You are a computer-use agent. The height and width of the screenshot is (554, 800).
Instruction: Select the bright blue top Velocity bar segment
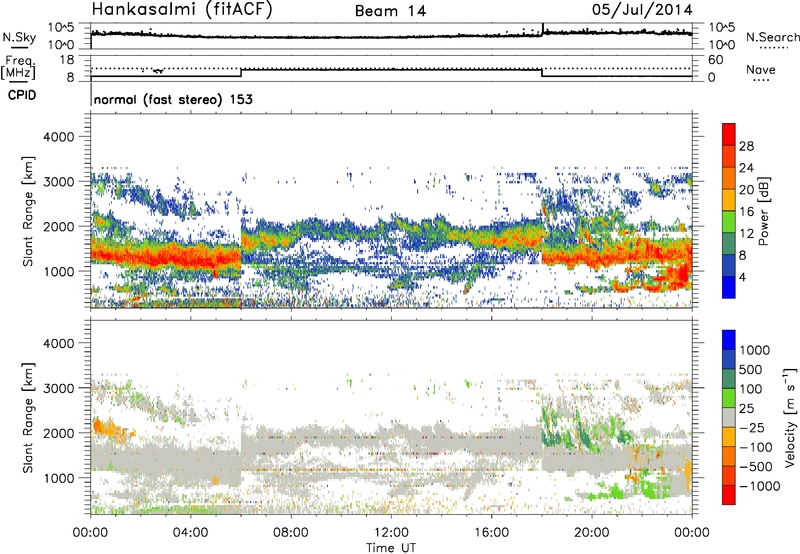click(x=729, y=340)
